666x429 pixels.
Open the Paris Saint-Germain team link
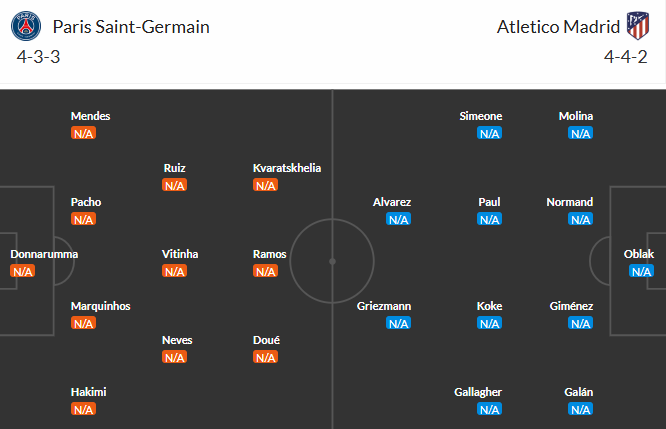131,27
